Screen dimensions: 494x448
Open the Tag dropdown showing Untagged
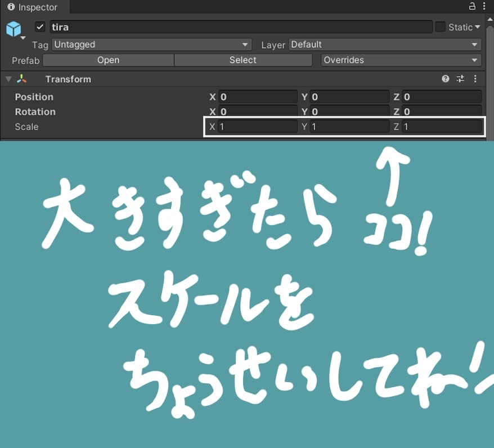(x=151, y=44)
